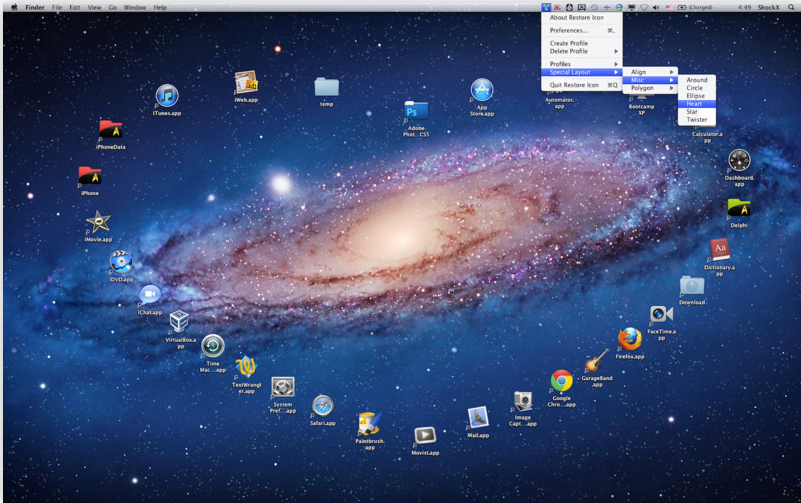This screenshot has width=801, height=503.
Task: Click the Paintbrush.app icon
Action: point(369,424)
